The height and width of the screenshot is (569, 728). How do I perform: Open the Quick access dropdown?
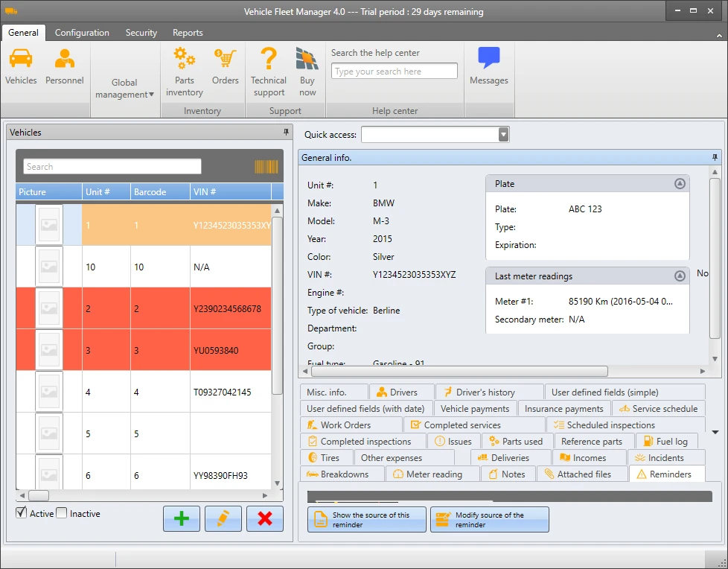click(504, 134)
